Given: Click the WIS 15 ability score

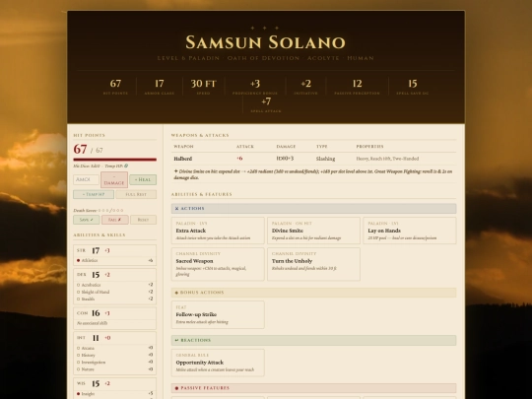Looking at the screenshot, I should pyautogui.click(x=96, y=384).
